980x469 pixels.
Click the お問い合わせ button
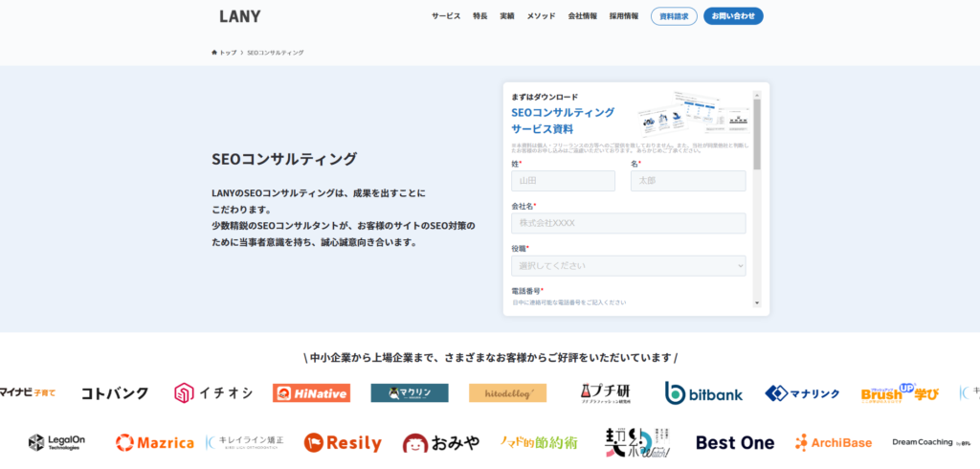(x=733, y=16)
